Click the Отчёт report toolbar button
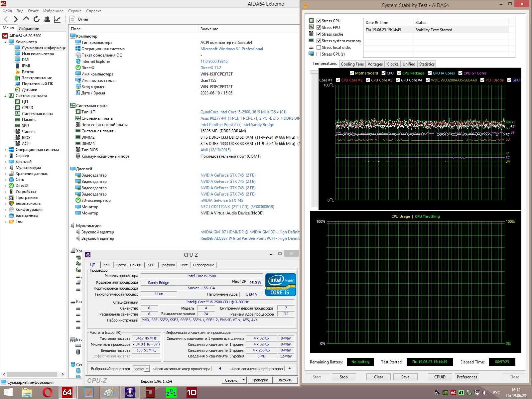This screenshot has height=399, width=532. [x=79, y=19]
